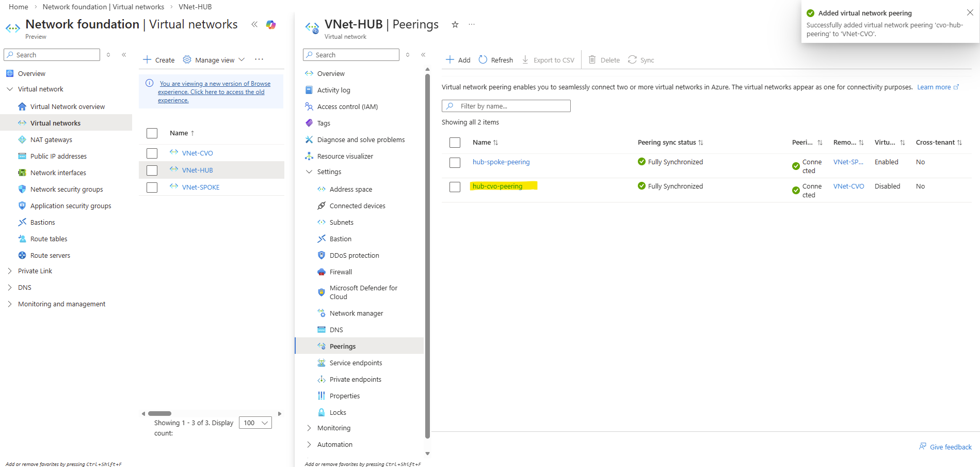The height and width of the screenshot is (467, 980).
Task: Open the display count dropdown
Action: click(x=255, y=423)
